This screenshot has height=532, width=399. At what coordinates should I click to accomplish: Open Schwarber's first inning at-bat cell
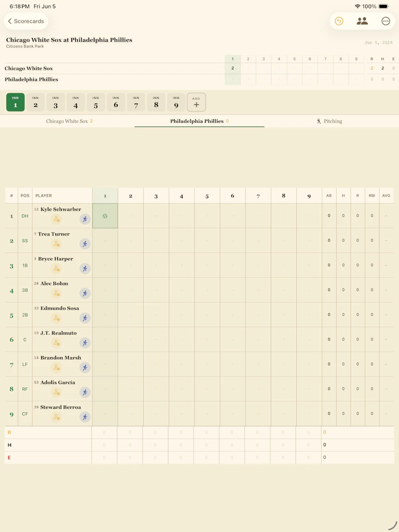[x=105, y=216]
